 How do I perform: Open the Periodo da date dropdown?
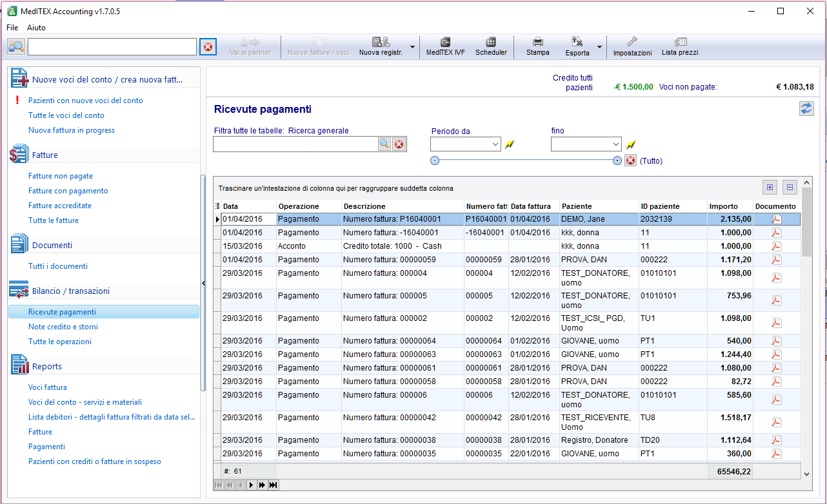pos(495,144)
